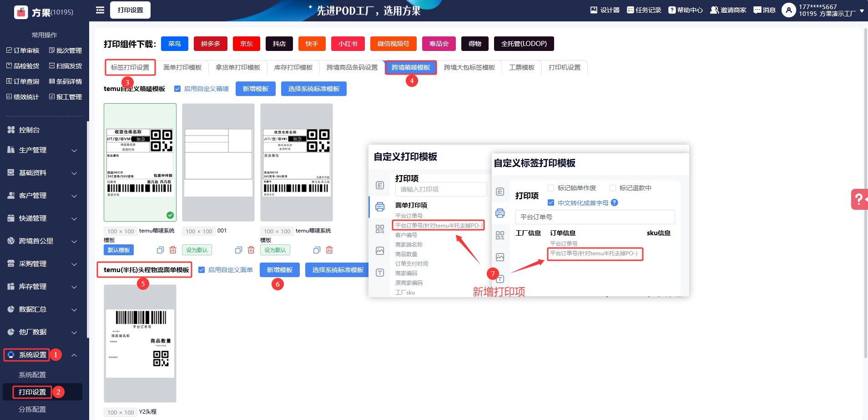Click the user avatar icon

coord(788,10)
